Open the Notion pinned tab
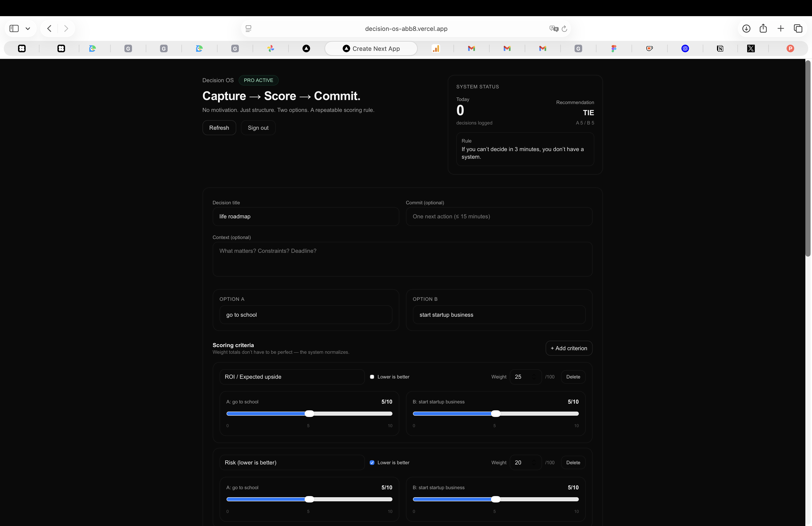This screenshot has height=526, width=812. tap(720, 48)
